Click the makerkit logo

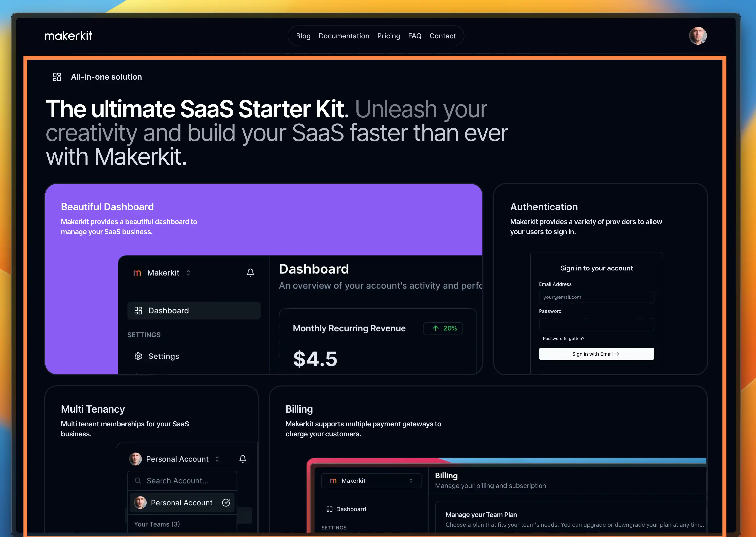68,36
